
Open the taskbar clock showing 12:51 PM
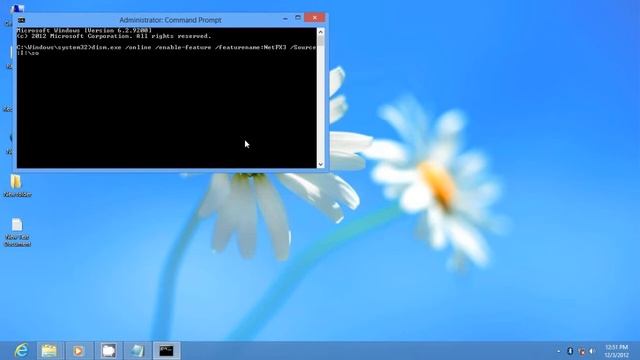pos(617,351)
